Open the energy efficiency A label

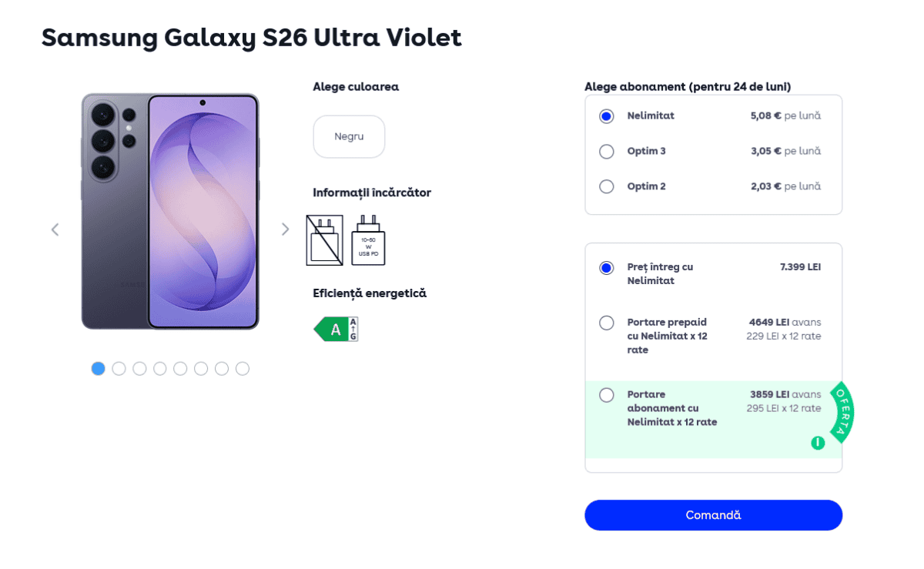(336, 330)
